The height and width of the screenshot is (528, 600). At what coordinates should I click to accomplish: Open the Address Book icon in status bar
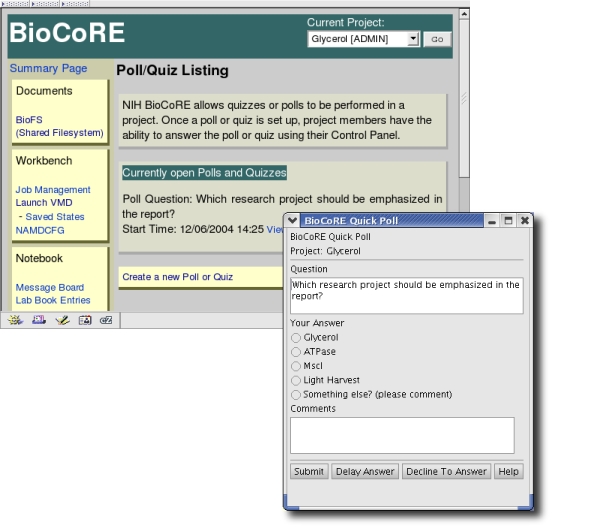pyautogui.click(x=84, y=320)
